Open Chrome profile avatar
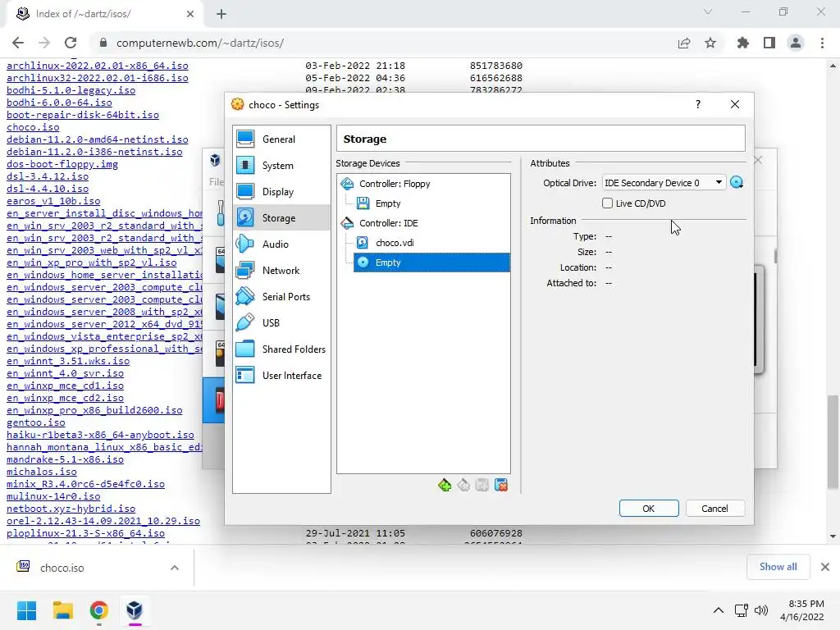 796,43
